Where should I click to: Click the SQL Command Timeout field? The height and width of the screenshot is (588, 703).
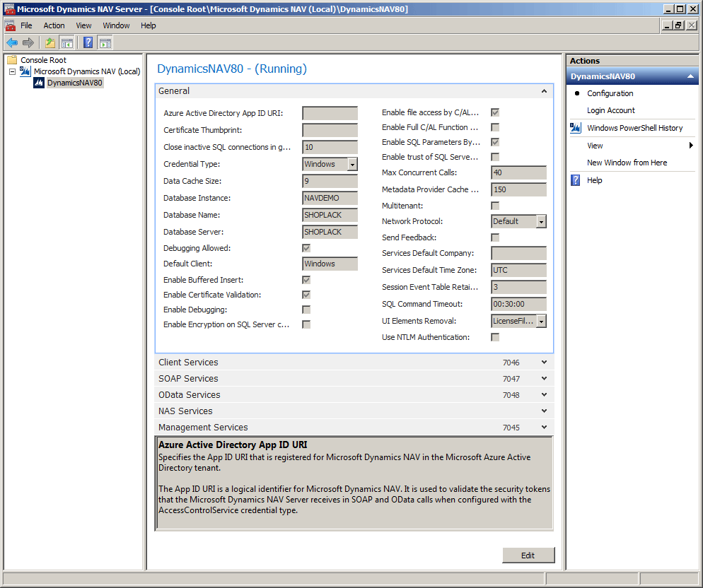(x=518, y=304)
